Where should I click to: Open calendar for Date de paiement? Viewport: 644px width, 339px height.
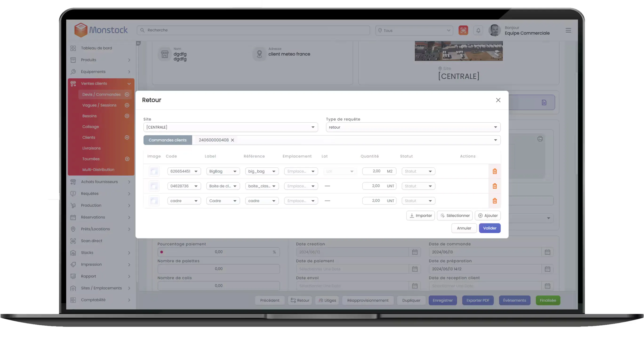coord(415,269)
